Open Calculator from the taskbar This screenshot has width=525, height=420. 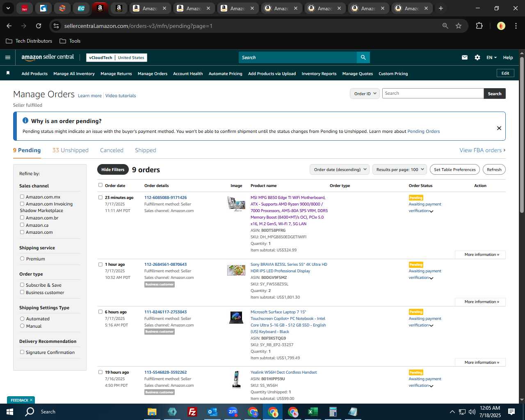click(x=333, y=412)
